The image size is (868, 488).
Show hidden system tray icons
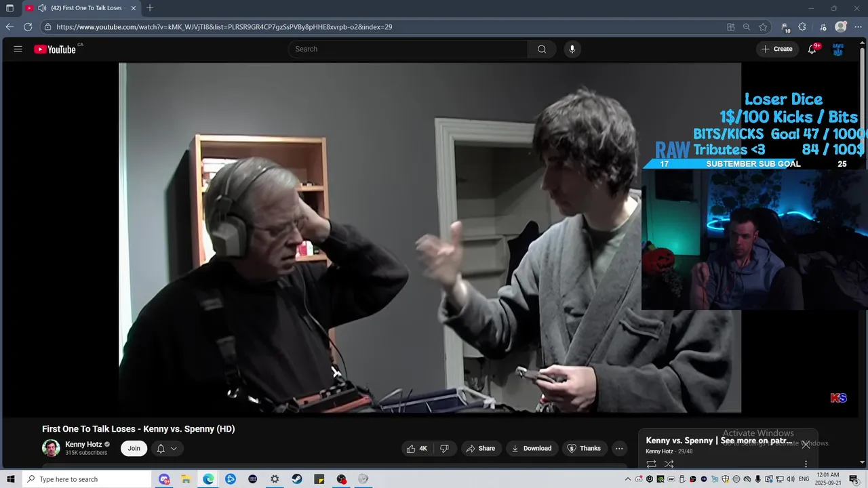(628, 479)
